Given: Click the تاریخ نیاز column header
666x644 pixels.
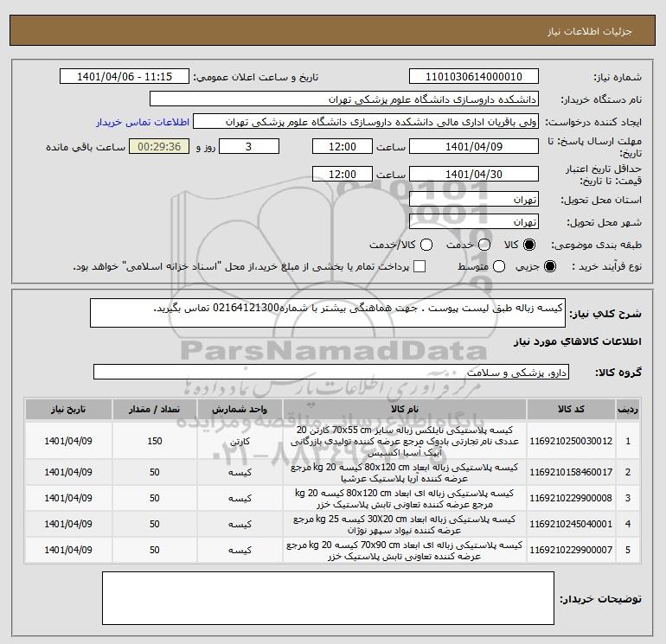Looking at the screenshot, I should pos(68,409).
